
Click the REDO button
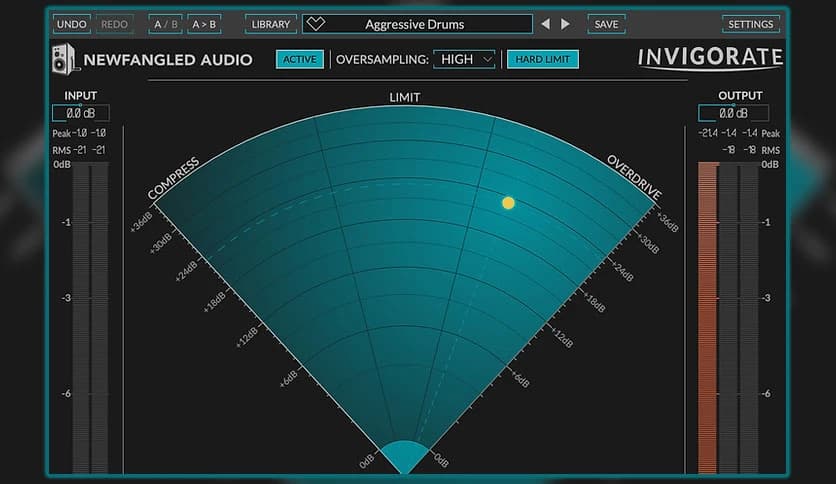(x=114, y=24)
